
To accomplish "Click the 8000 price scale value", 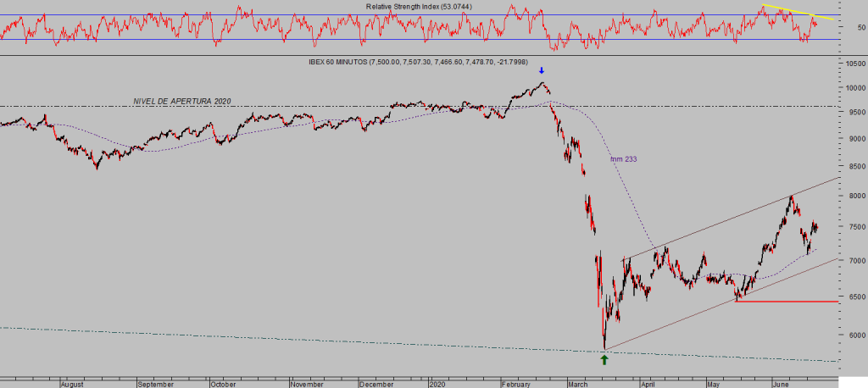I will pos(858,196).
